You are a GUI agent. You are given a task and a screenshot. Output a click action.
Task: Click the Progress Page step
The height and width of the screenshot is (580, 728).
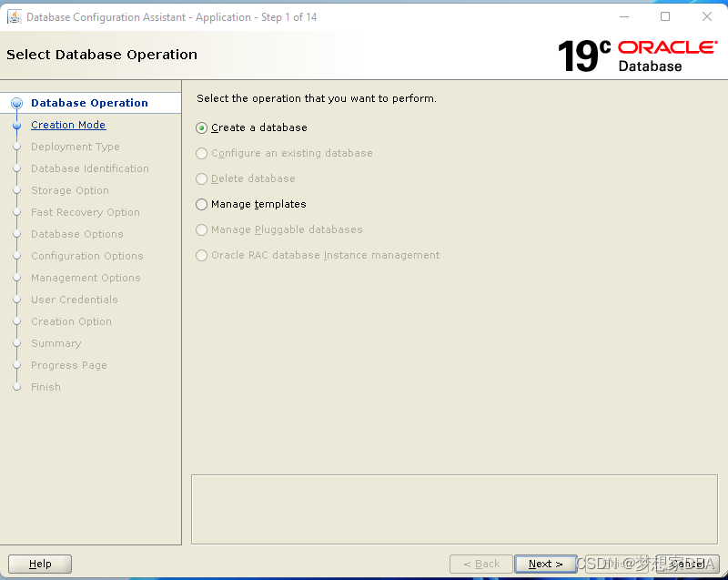tap(69, 365)
